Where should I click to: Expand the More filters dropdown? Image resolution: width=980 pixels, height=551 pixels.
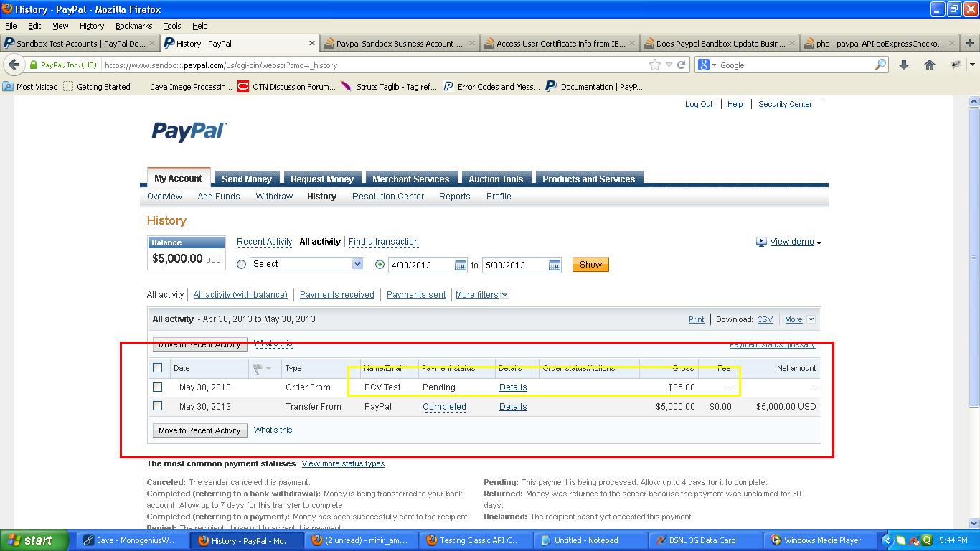[504, 295]
